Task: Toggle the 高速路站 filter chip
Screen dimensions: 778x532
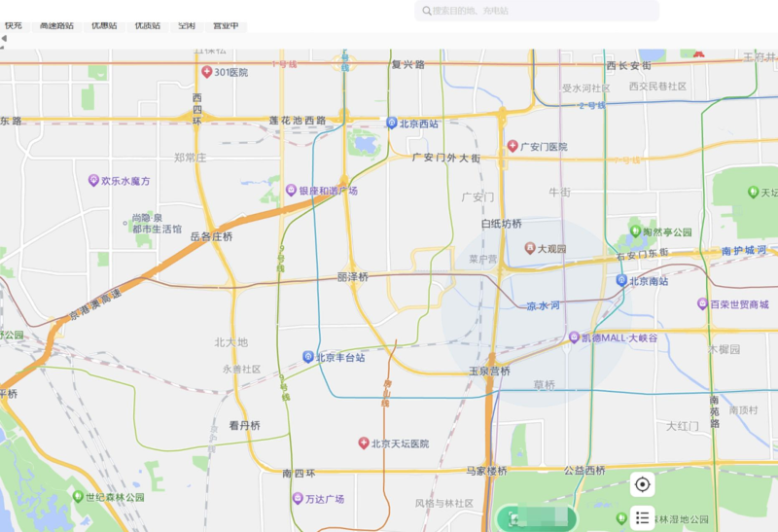Action: (56, 26)
